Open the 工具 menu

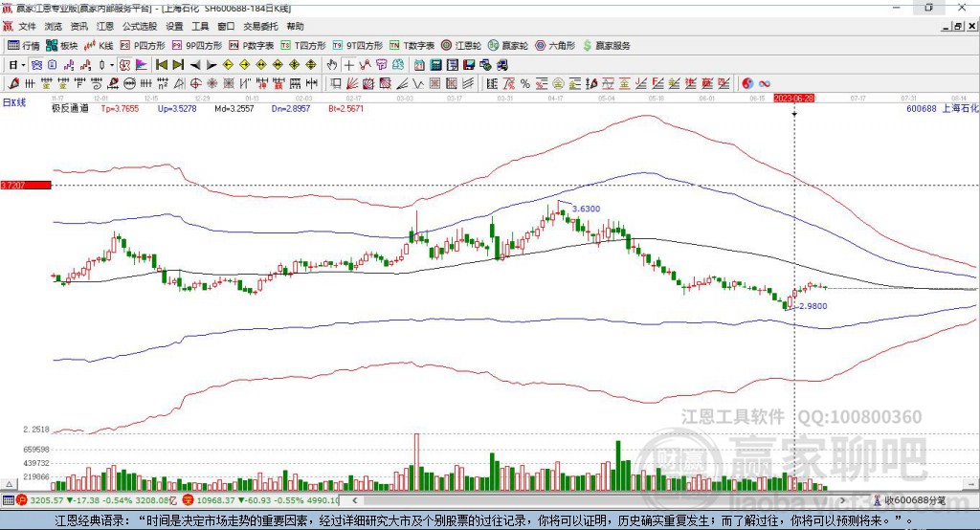200,26
